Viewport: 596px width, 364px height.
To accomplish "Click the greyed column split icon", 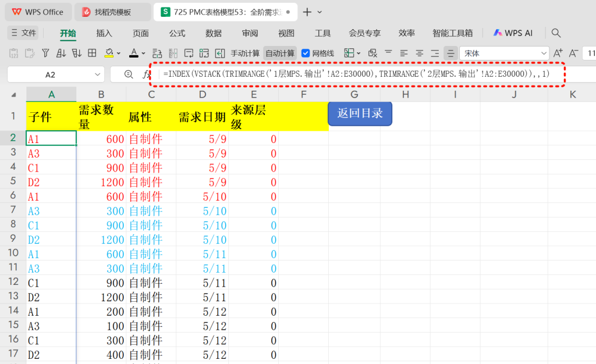I will pos(173,53).
